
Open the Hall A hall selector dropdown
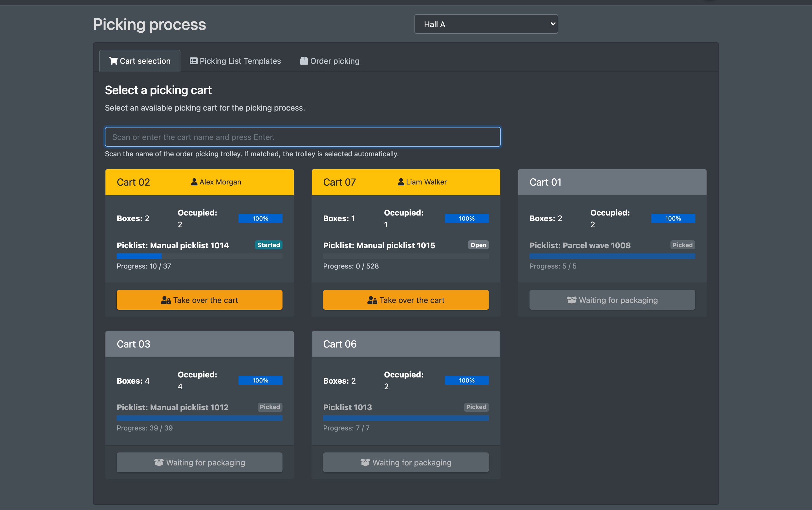click(x=486, y=24)
